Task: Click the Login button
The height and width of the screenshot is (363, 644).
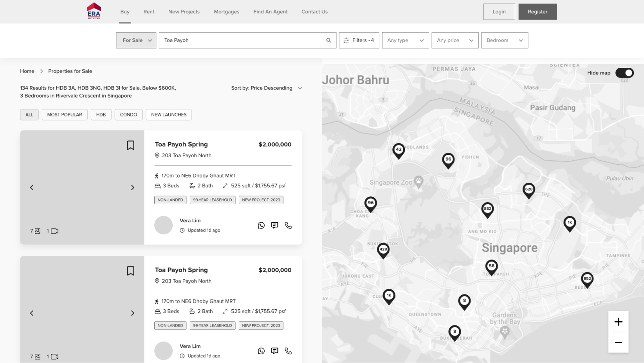Action: [499, 12]
